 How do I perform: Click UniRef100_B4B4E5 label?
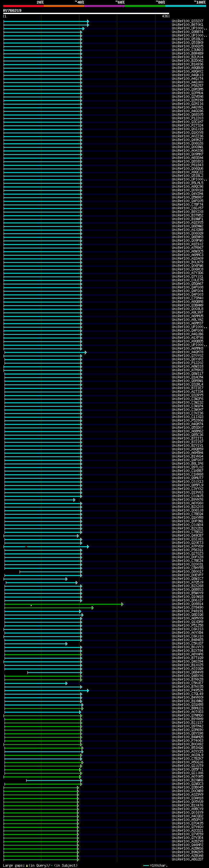(187, 640)
